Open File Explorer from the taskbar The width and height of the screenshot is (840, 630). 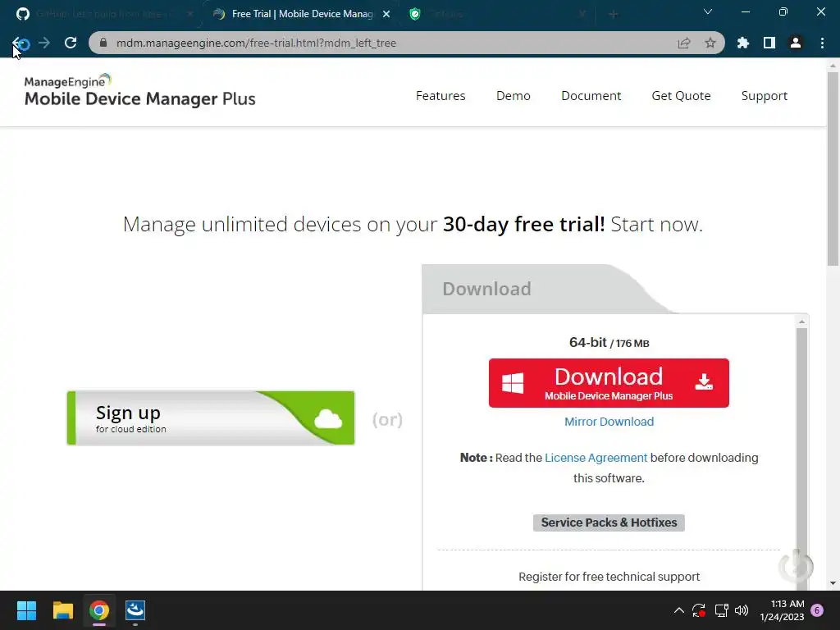pos(62,610)
